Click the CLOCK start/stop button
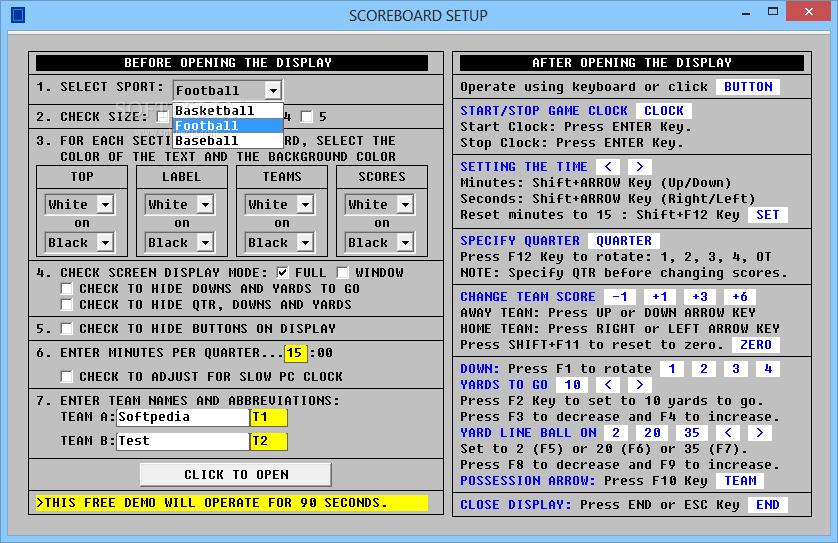The height and width of the screenshot is (543, 838). click(x=664, y=111)
